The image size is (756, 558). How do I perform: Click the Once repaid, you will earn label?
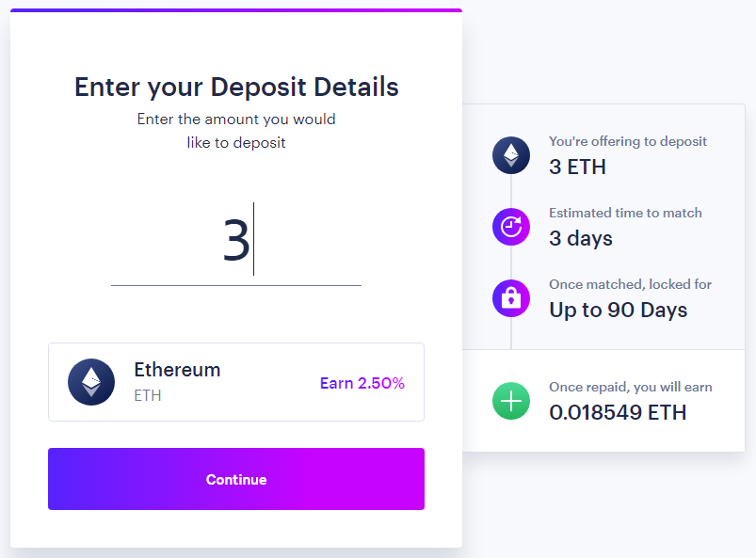coord(631,387)
